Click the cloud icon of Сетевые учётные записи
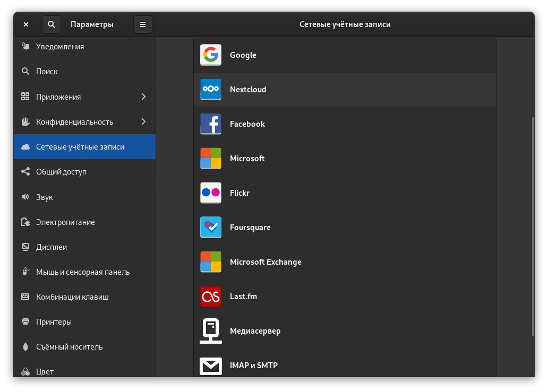Viewport: 548px width, 392px height. [x=25, y=146]
